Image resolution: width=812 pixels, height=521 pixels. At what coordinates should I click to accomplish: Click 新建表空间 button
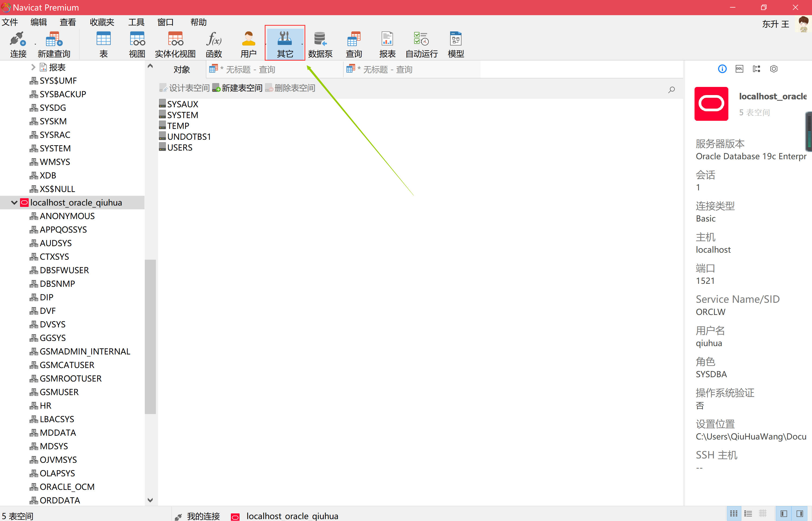tap(237, 88)
